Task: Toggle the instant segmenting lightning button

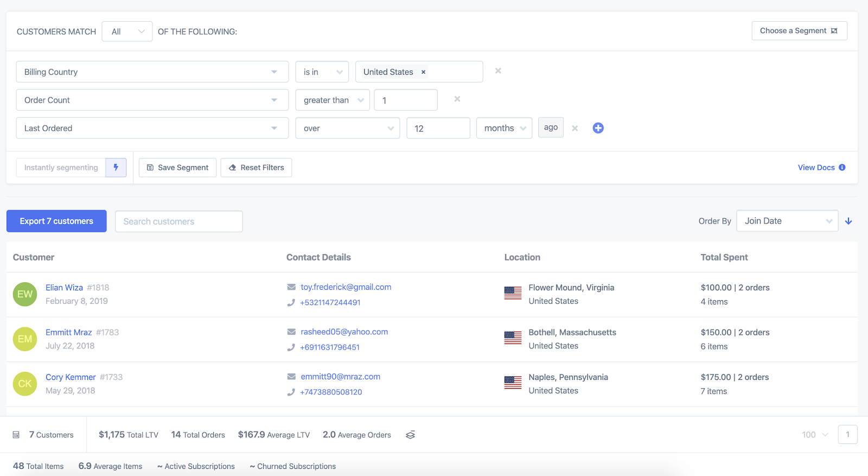Action: point(116,168)
